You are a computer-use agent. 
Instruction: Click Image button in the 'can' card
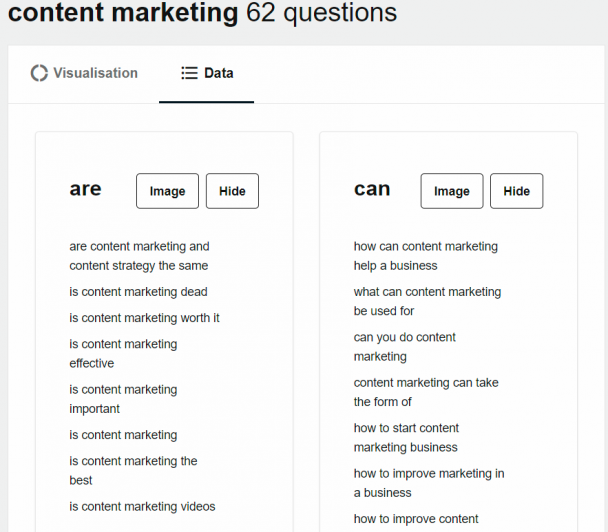click(452, 191)
